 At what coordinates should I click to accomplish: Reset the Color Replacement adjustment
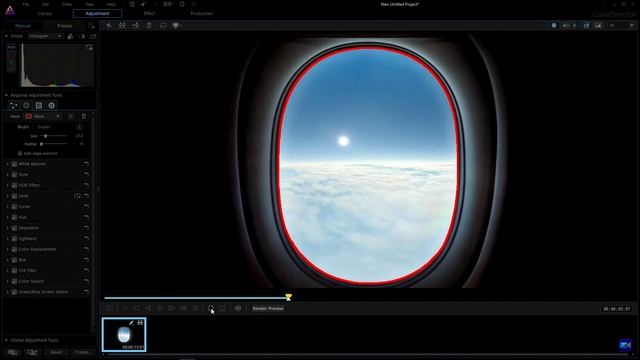86,249
